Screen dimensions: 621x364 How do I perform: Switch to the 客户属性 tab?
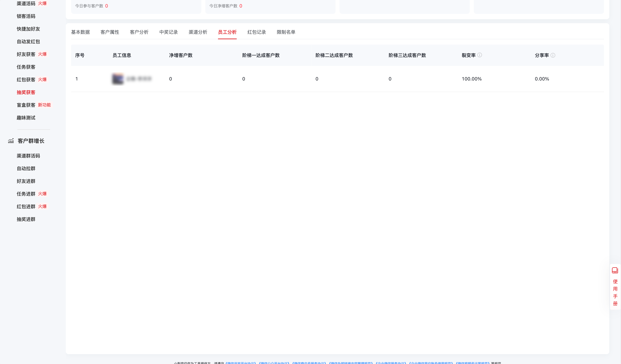[x=110, y=32]
